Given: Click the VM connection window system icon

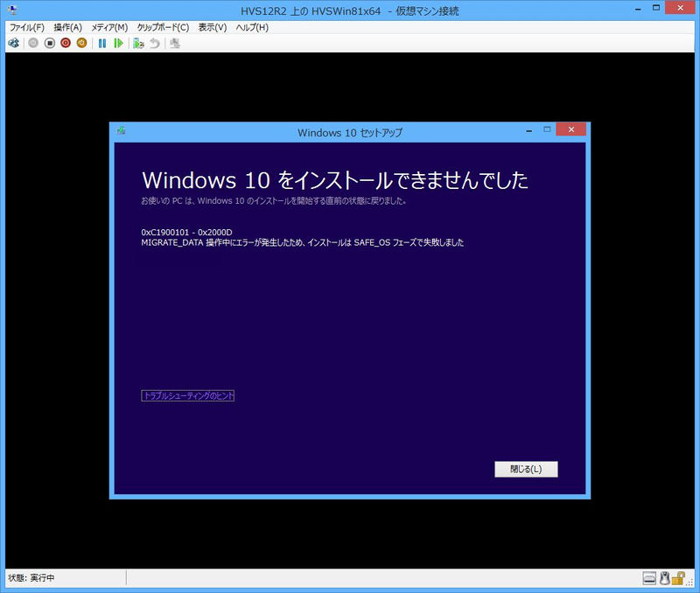Looking at the screenshot, I should (13, 10).
